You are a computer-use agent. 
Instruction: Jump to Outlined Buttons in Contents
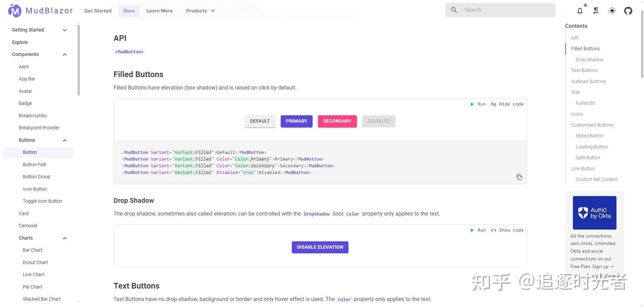[588, 81]
